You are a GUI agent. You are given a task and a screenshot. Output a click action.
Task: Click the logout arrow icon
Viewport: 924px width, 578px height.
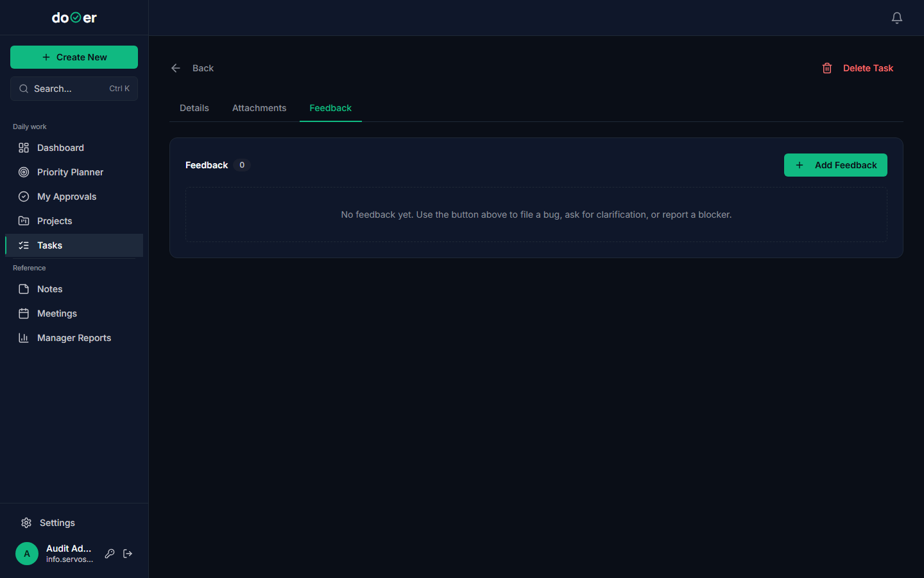click(128, 554)
